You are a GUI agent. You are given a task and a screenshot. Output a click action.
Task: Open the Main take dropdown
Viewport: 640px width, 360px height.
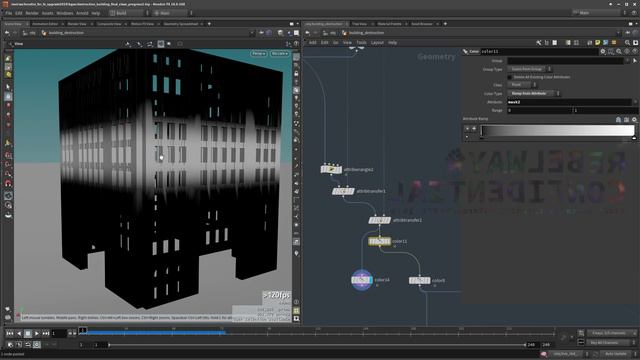click(x=173, y=13)
